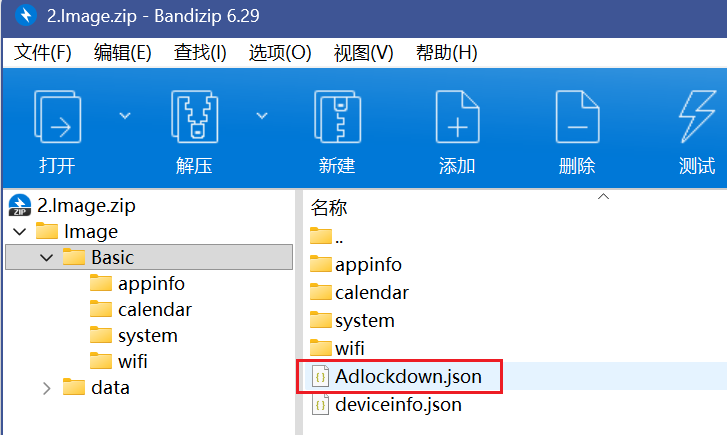Open the deviceinfo.json file in list
This screenshot has height=435, width=727.
click(x=398, y=405)
